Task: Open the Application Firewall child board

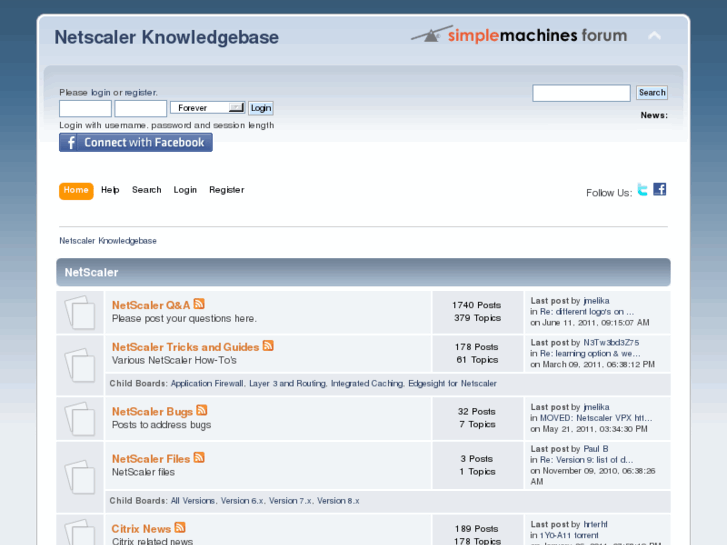Action: coord(207,384)
